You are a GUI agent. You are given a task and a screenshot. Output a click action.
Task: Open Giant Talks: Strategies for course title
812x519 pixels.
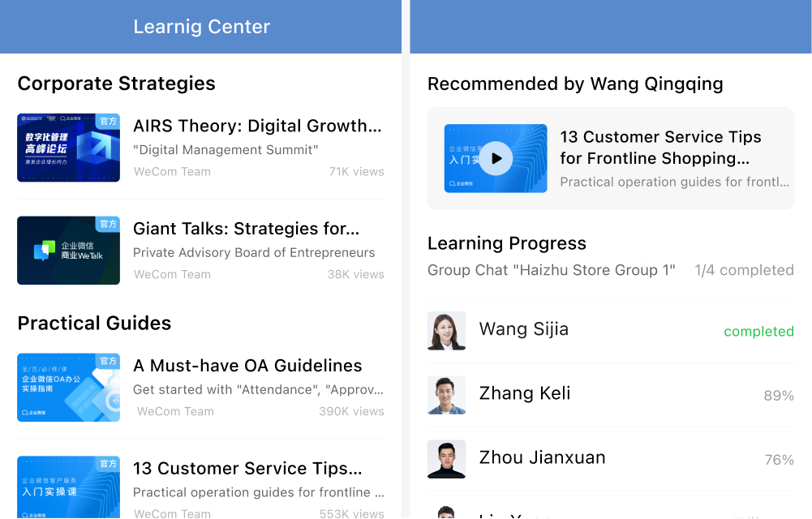click(246, 229)
